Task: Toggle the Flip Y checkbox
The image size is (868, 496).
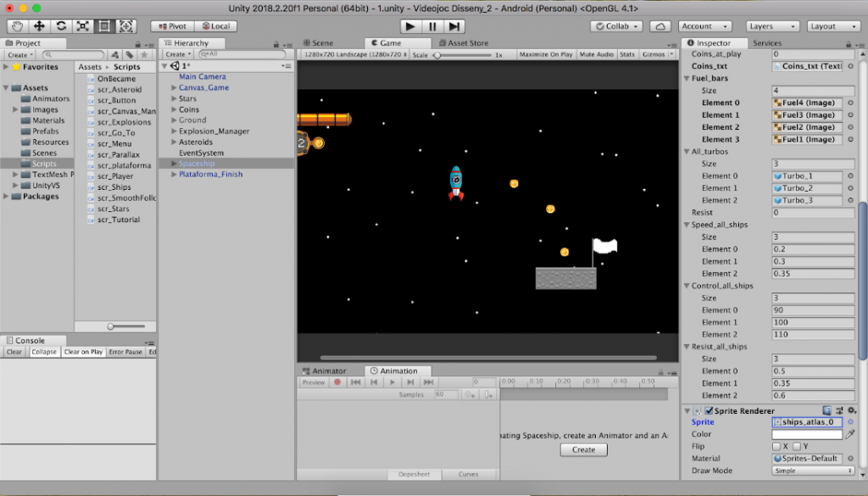Action: [x=798, y=447]
